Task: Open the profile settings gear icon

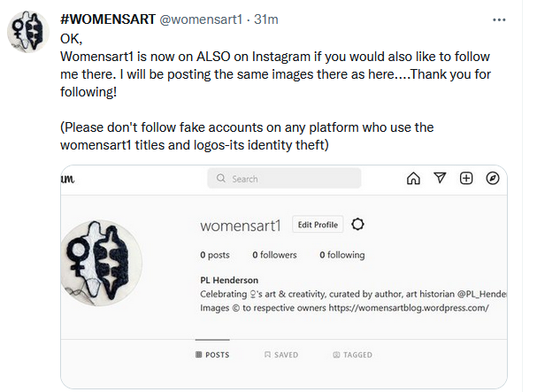Action: (x=357, y=225)
